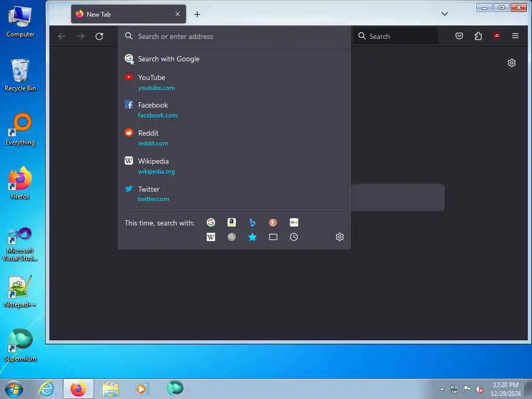
Task: Launch Supermium from taskbar
Action: (175, 388)
